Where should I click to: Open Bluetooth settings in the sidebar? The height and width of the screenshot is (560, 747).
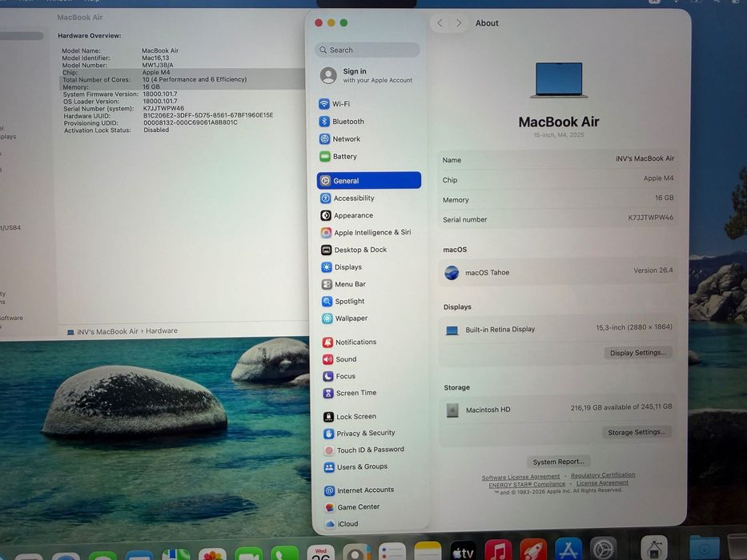point(342,122)
